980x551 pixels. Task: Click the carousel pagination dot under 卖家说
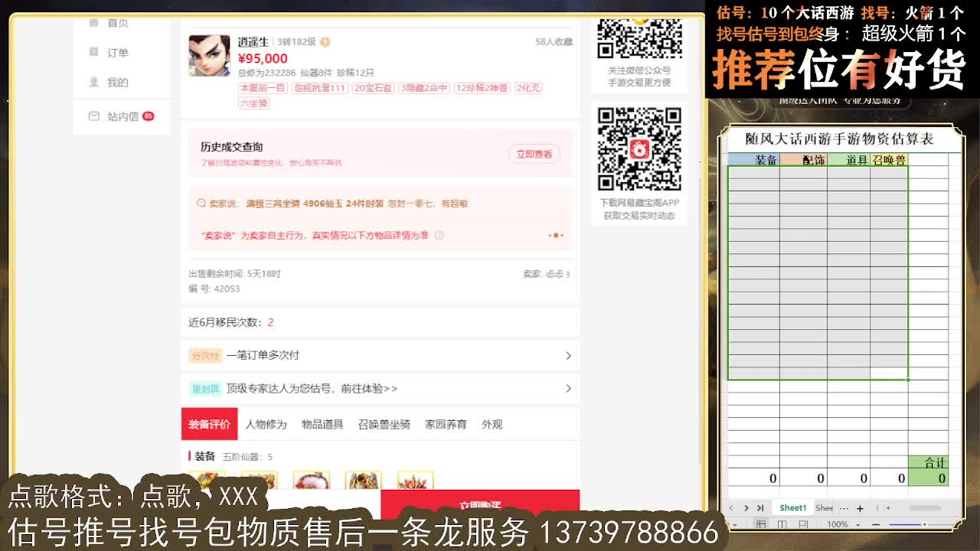(555, 236)
